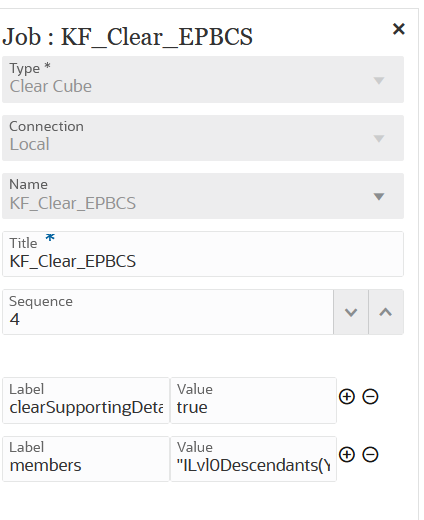Decrease Sequence with the down chevron
The image size is (424, 520).
[351, 312]
